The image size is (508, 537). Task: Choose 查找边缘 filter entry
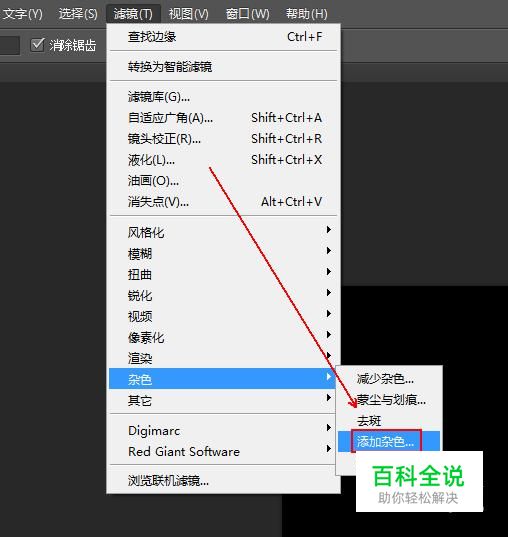pyautogui.click(x=223, y=37)
